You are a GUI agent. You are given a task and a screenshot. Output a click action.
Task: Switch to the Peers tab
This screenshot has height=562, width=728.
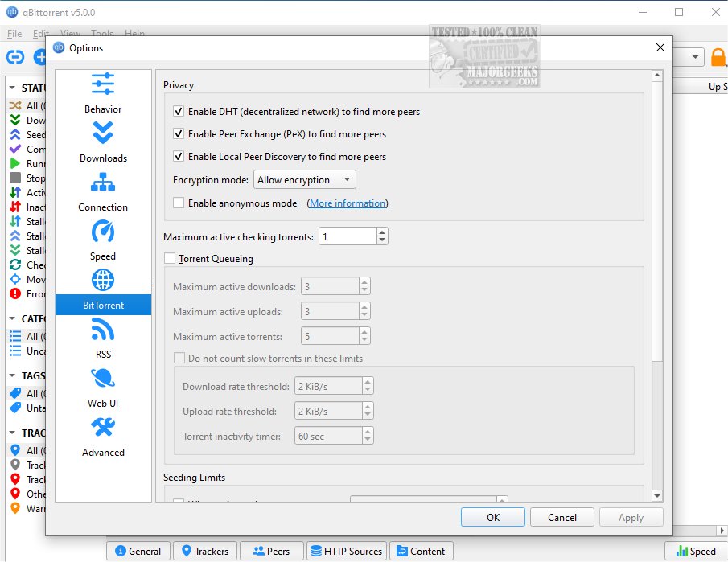pos(272,551)
